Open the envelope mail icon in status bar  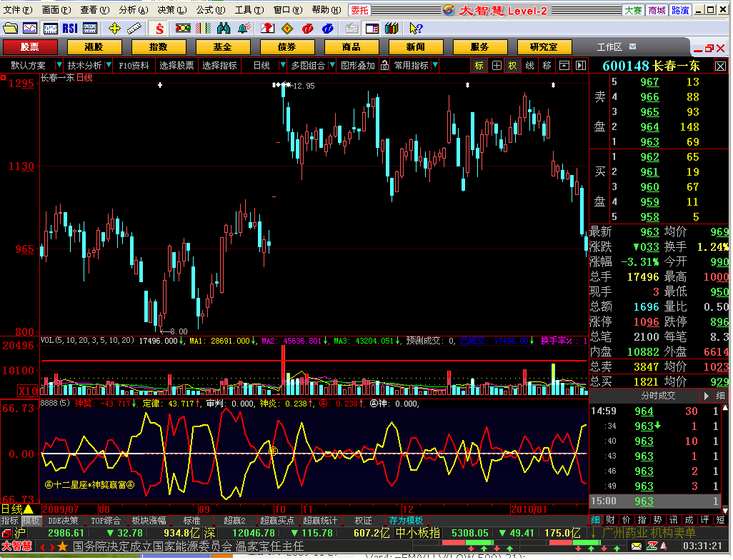click(637, 546)
